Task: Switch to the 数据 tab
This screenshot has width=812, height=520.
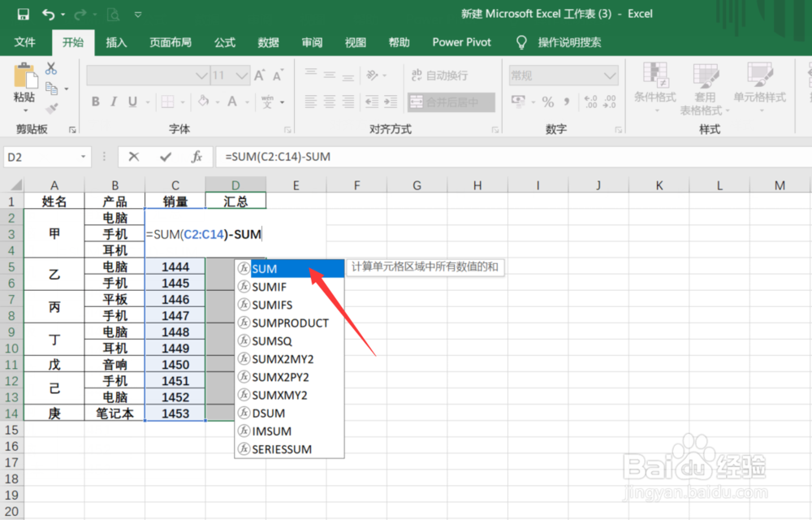Action: 268,42
